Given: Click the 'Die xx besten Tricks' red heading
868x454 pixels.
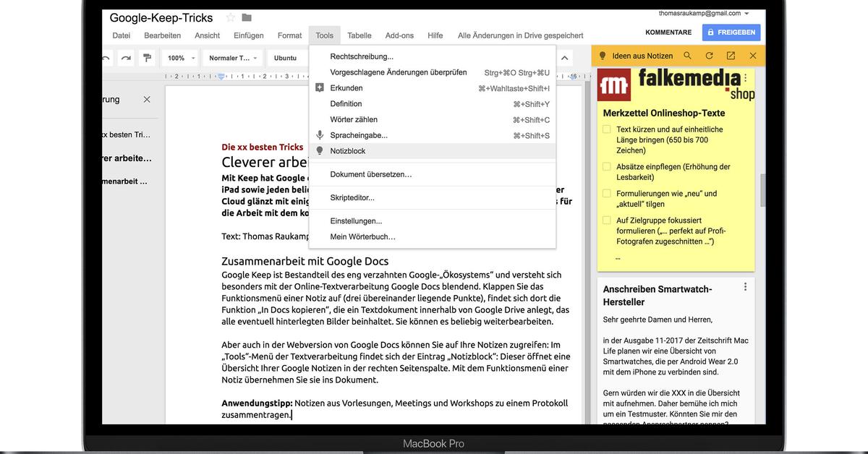Looking at the screenshot, I should [x=263, y=147].
